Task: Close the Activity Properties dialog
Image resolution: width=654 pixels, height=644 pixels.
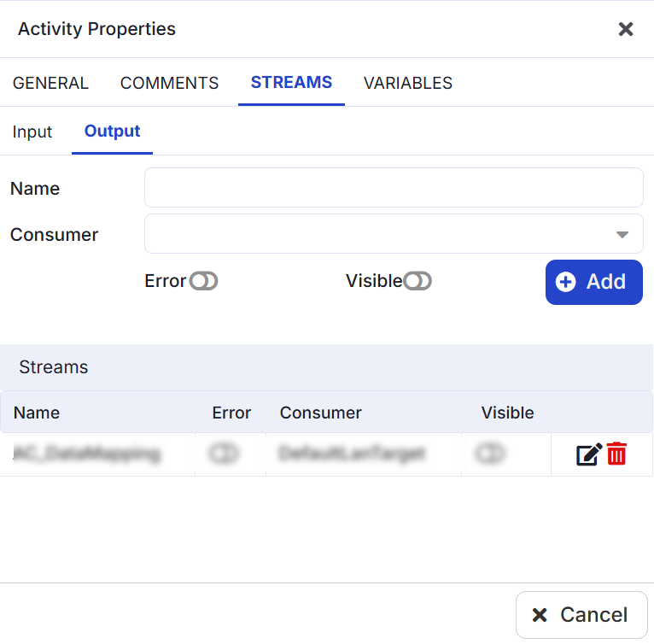Action: [626, 29]
